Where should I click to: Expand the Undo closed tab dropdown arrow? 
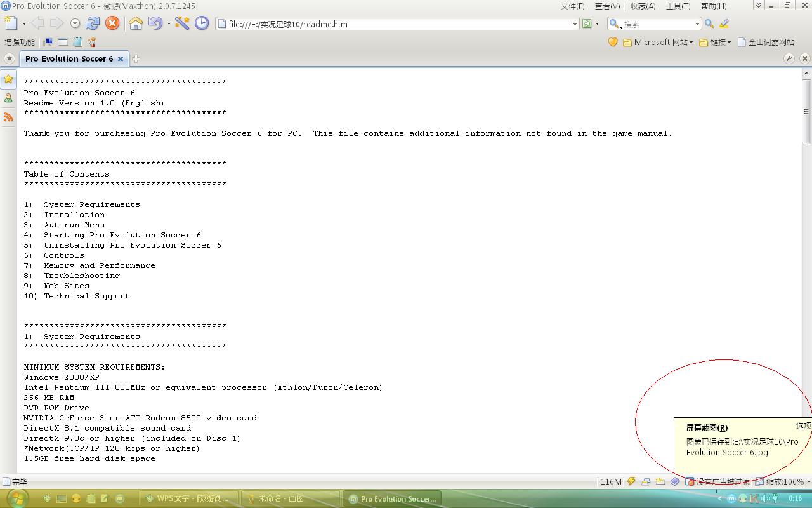[x=169, y=24]
